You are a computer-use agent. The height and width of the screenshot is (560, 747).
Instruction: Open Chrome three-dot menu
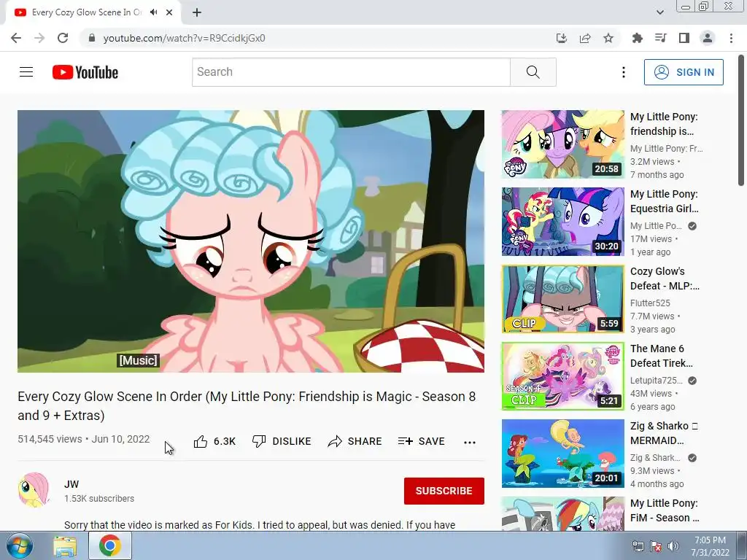point(731,38)
